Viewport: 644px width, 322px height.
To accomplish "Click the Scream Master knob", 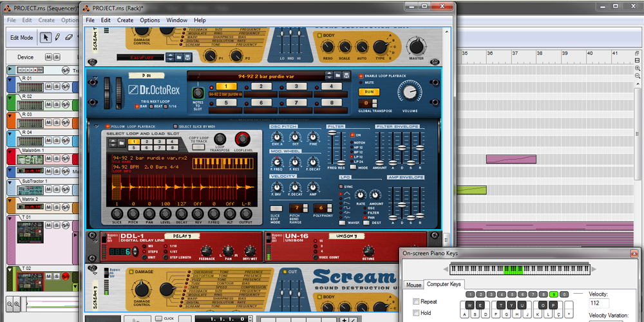I will (417, 46).
